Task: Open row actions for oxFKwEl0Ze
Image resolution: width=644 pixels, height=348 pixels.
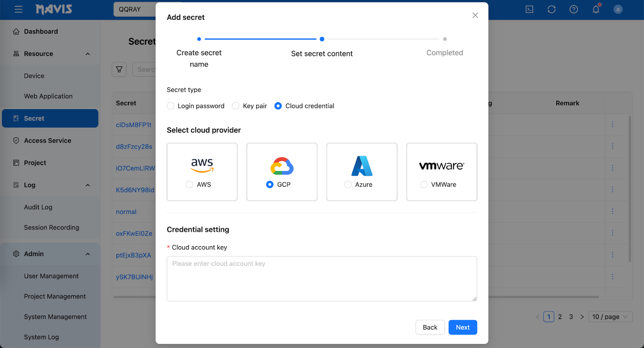Action: tap(613, 233)
